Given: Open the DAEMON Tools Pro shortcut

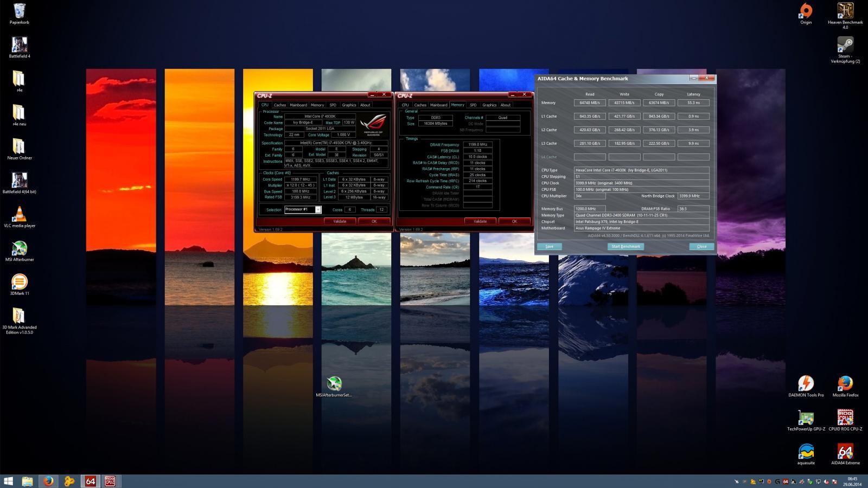Looking at the screenshot, I should (806, 387).
